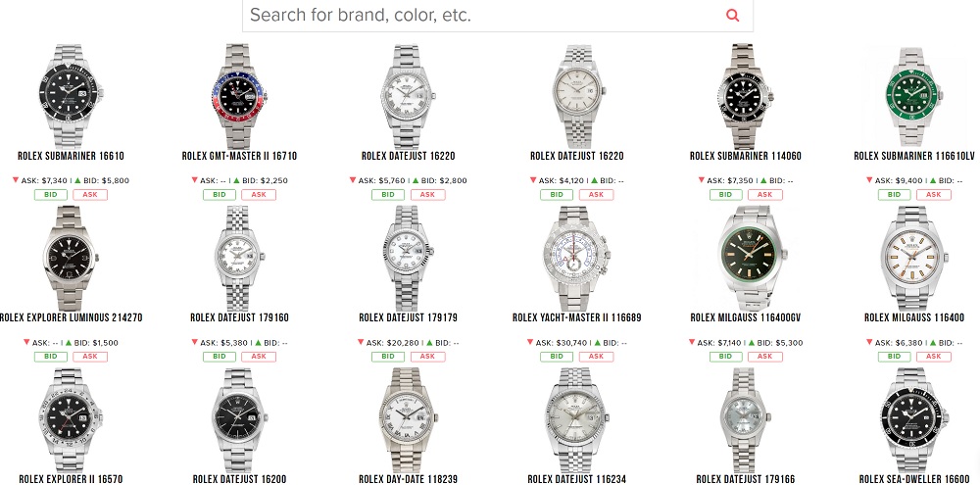Image resolution: width=980 pixels, height=485 pixels.
Task: View the Yacht-Master II 116689 watch image
Action: (576, 258)
